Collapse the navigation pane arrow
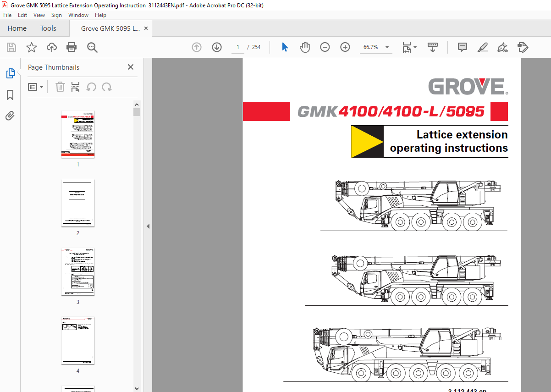The height and width of the screenshot is (392, 551). tap(148, 226)
